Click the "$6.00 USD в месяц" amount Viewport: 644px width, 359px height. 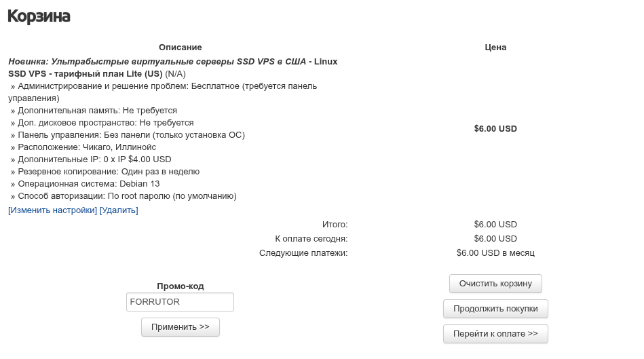tap(495, 253)
